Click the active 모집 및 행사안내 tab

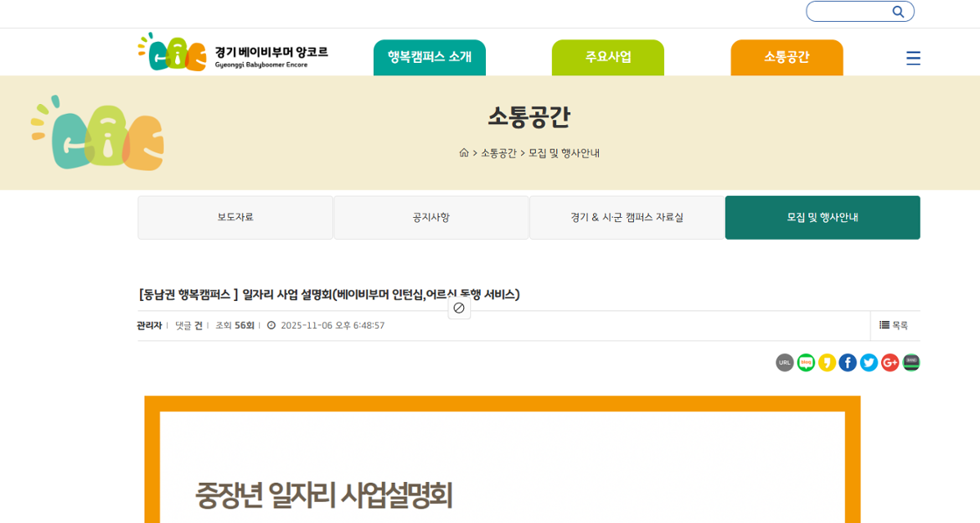(822, 217)
